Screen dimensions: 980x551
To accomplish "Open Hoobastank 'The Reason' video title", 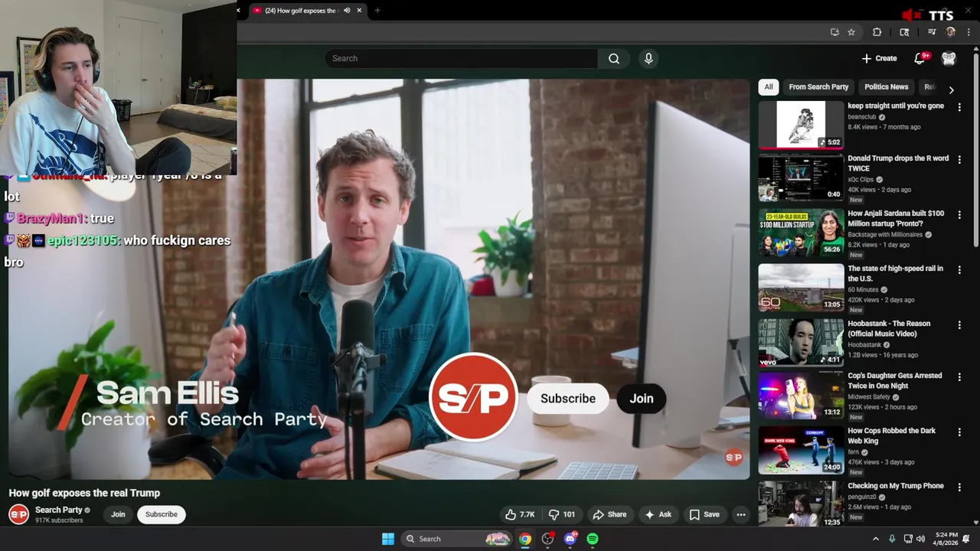I will 889,328.
